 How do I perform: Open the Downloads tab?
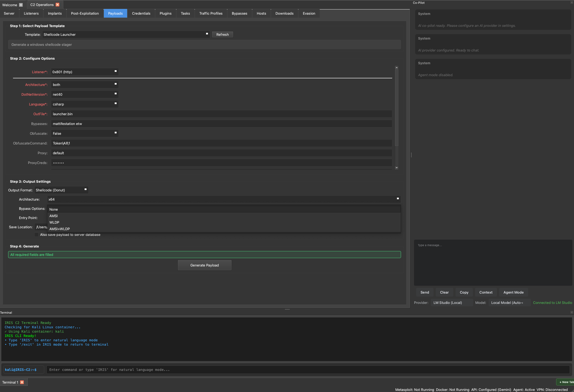coord(284,13)
